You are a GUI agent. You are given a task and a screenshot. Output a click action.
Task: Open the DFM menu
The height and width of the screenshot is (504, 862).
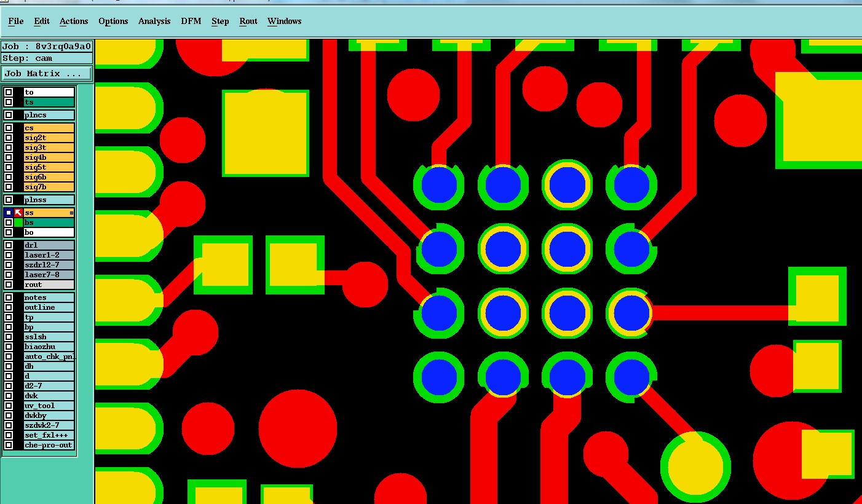click(191, 21)
